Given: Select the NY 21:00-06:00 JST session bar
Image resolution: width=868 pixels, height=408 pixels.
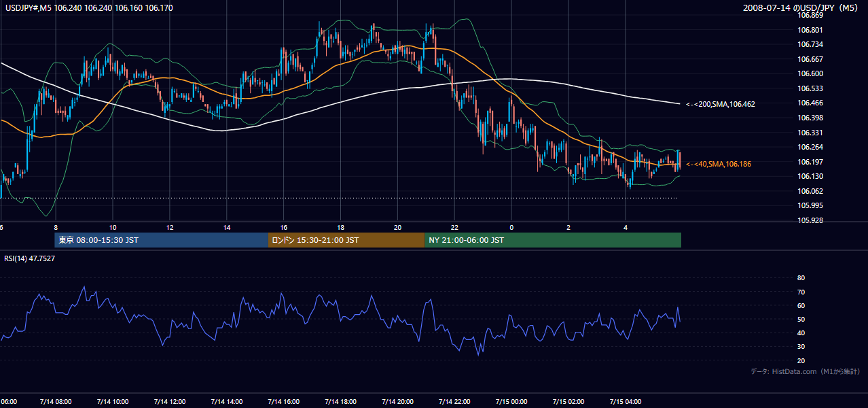Looking at the screenshot, I should point(553,240).
